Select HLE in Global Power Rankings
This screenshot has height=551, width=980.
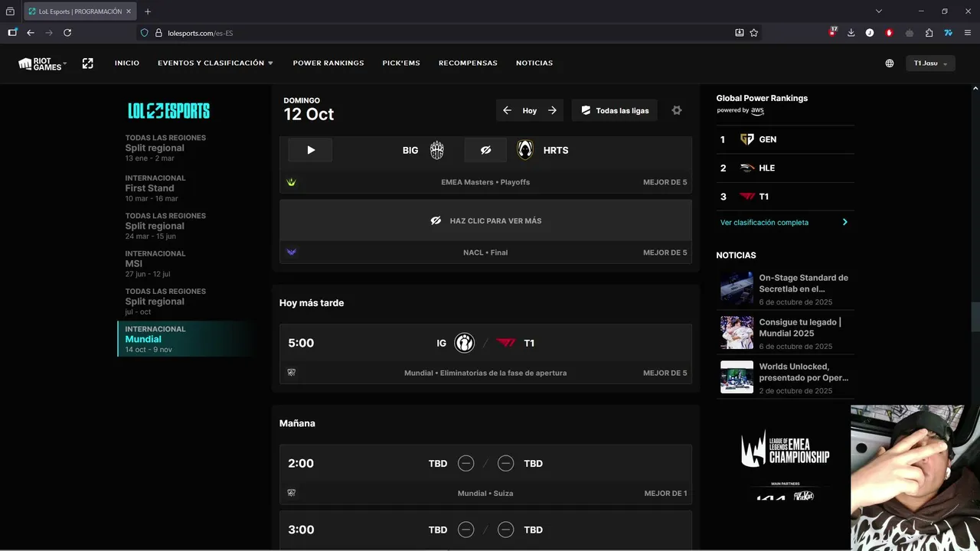[x=785, y=168]
